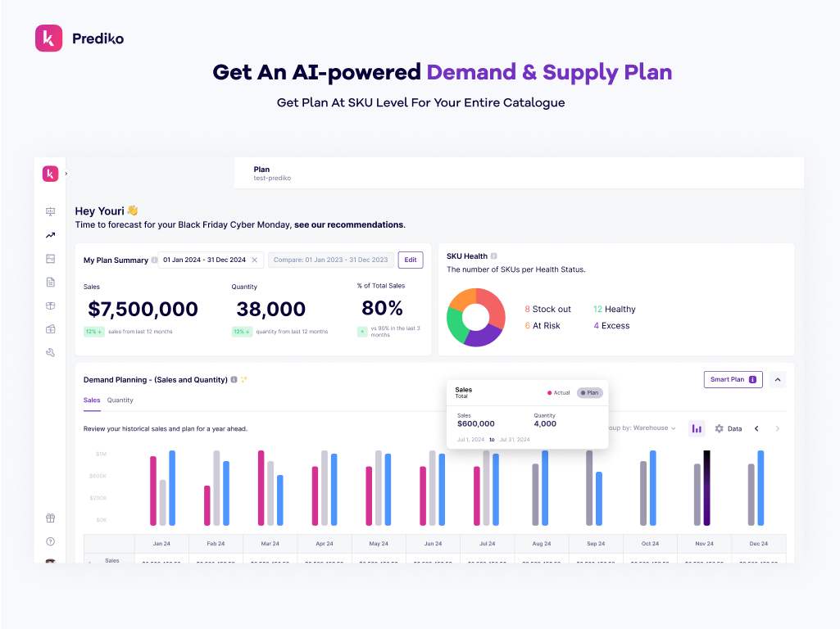Toggle the Actual series legend item
The image size is (840, 629).
click(558, 393)
